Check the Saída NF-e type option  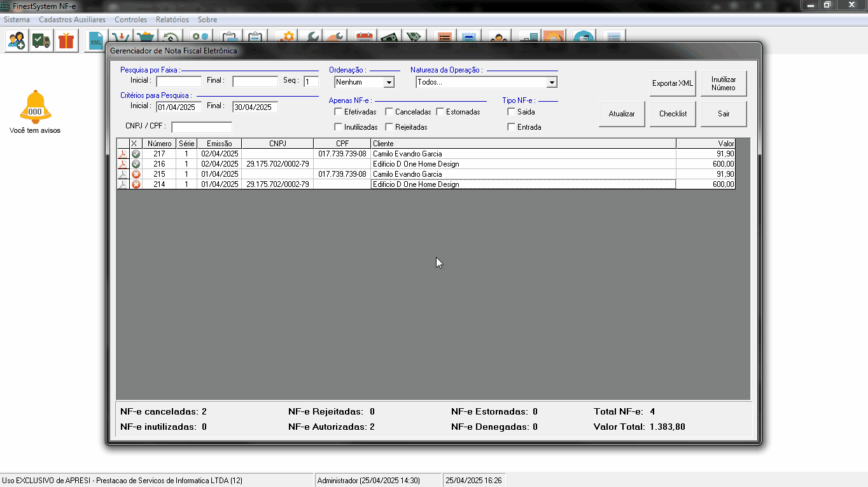coord(511,112)
